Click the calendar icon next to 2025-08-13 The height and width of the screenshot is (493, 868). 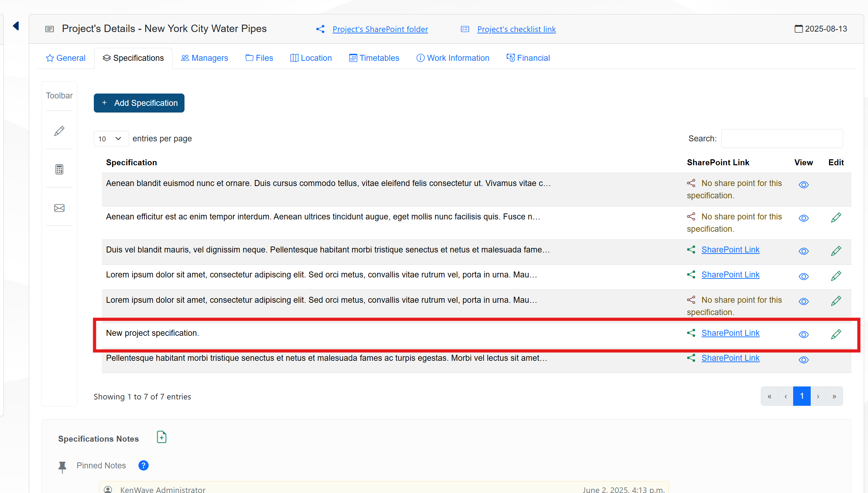pos(798,29)
